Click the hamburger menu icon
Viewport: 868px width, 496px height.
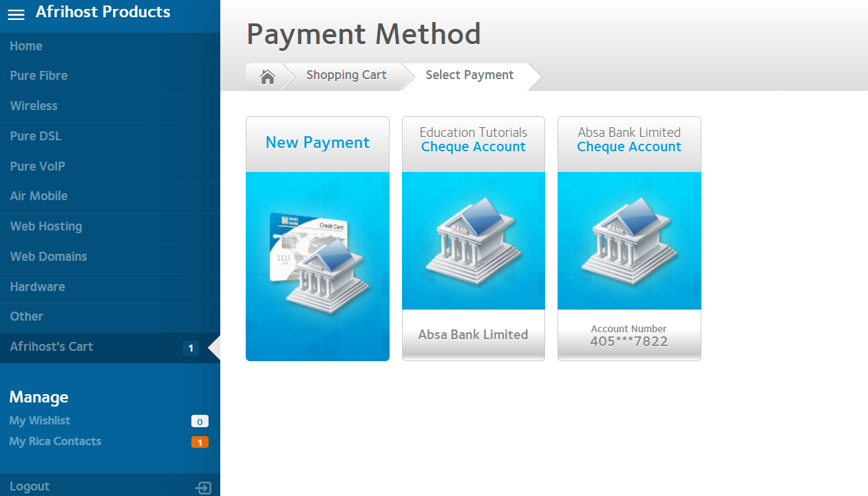16,14
